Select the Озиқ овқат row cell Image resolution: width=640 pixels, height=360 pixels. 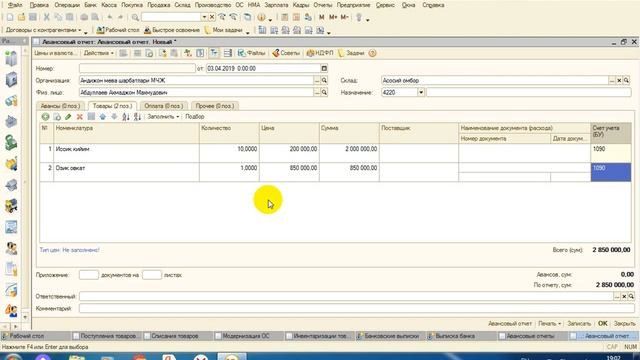pos(126,172)
